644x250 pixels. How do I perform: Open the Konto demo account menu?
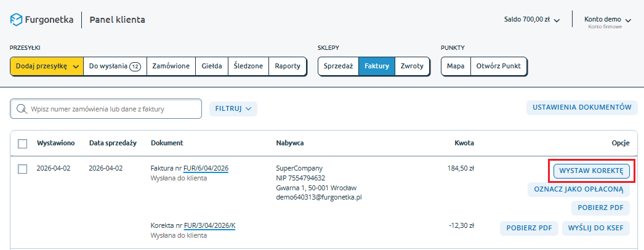tap(607, 20)
